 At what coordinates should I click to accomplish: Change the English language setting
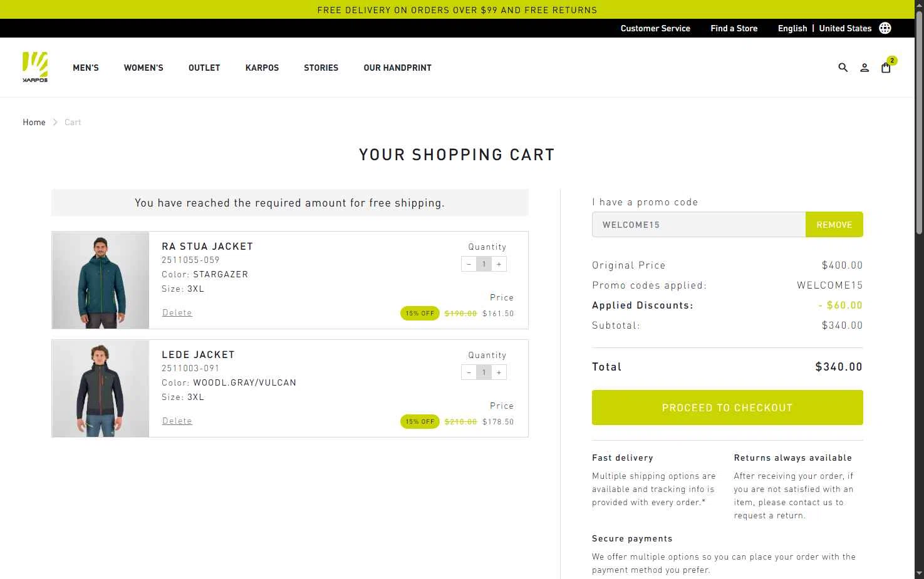792,28
